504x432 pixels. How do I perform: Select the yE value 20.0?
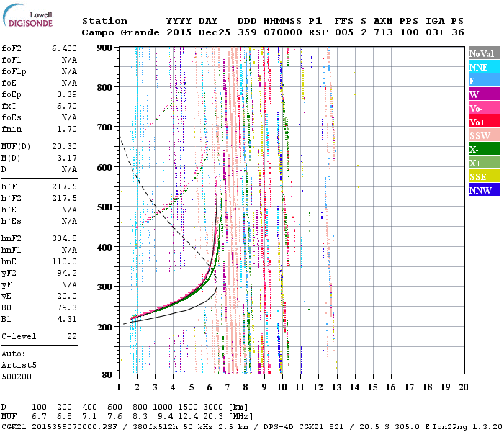coord(67,296)
